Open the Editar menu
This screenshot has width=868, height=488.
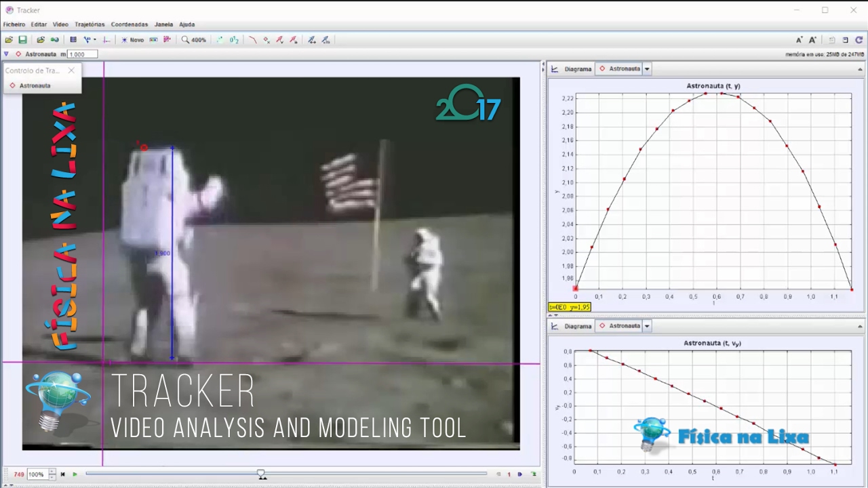[x=39, y=24]
